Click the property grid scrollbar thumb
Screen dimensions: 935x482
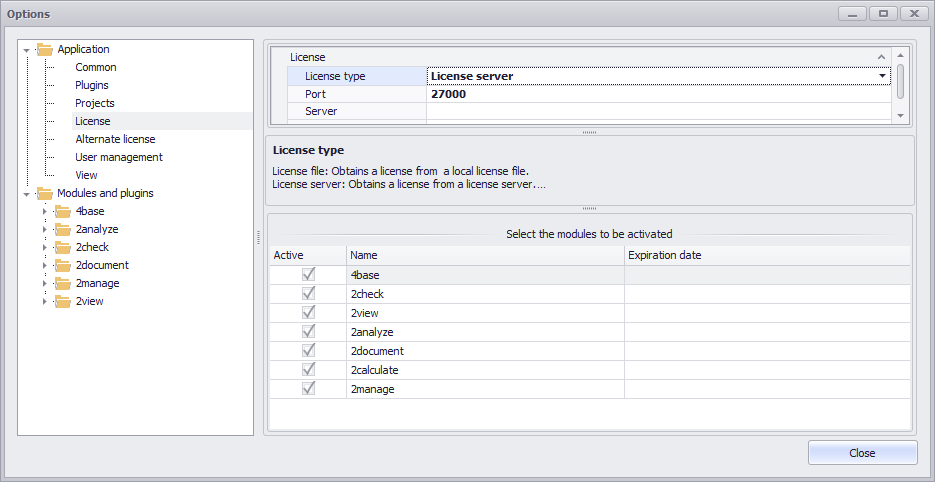pos(900,81)
